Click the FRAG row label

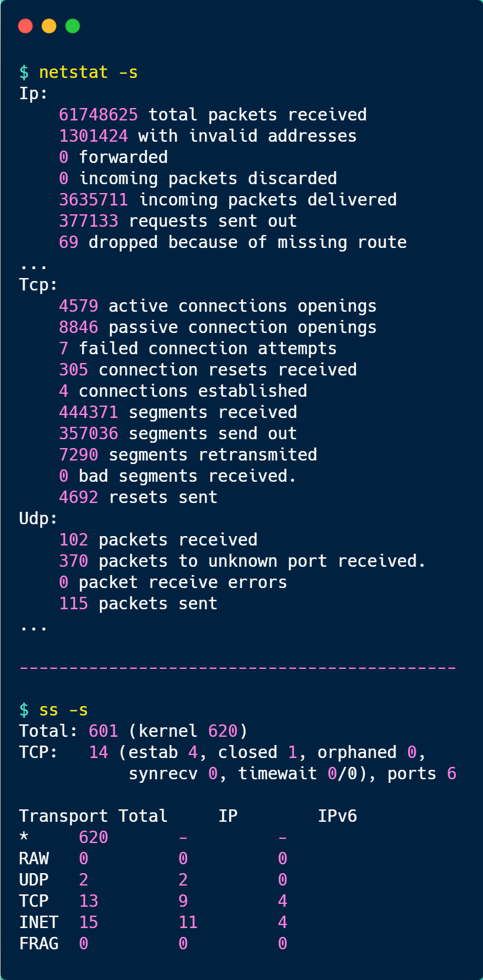click(x=39, y=943)
